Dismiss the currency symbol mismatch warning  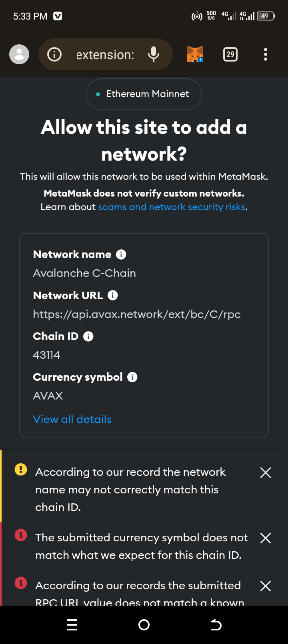(266, 538)
